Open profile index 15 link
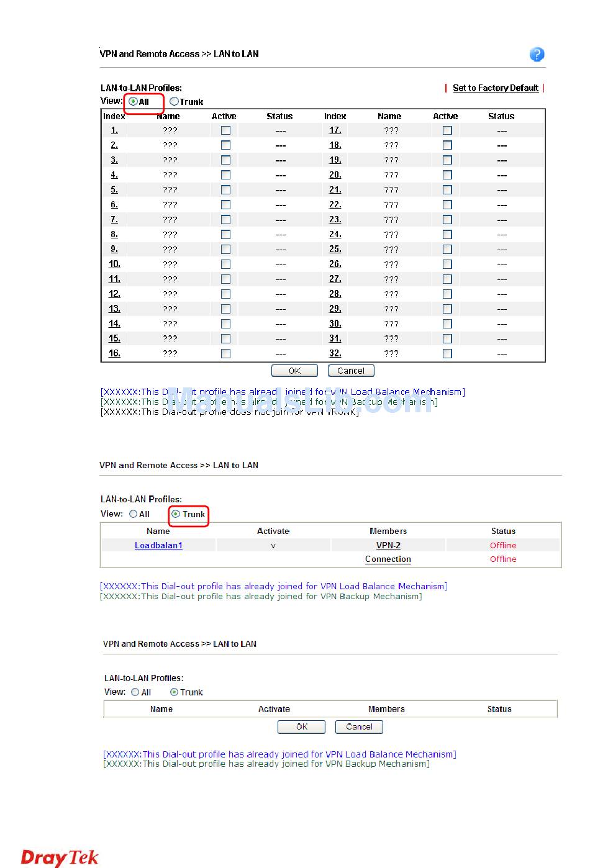Screen dimensions: 590x868 pos(114,338)
